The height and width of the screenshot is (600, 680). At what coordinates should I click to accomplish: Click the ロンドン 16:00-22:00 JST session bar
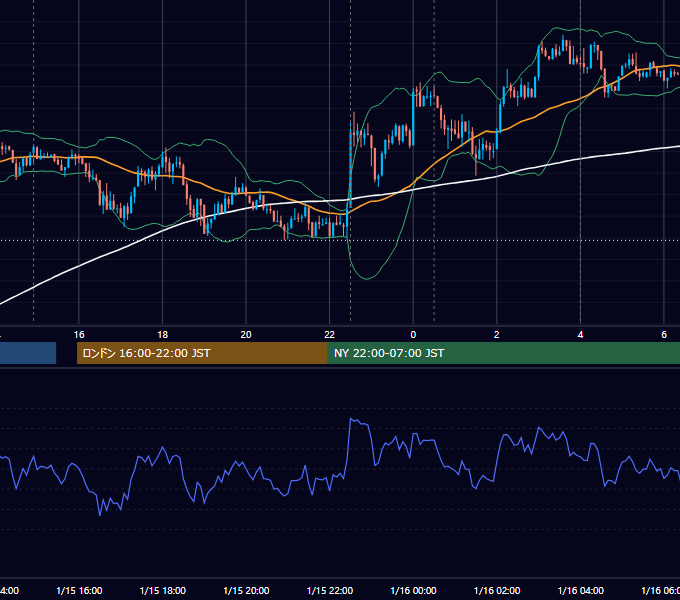tap(202, 353)
